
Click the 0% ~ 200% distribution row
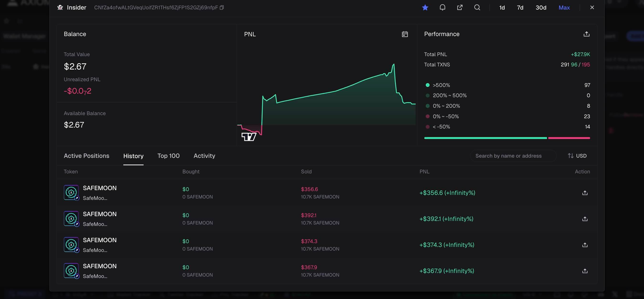click(508, 106)
